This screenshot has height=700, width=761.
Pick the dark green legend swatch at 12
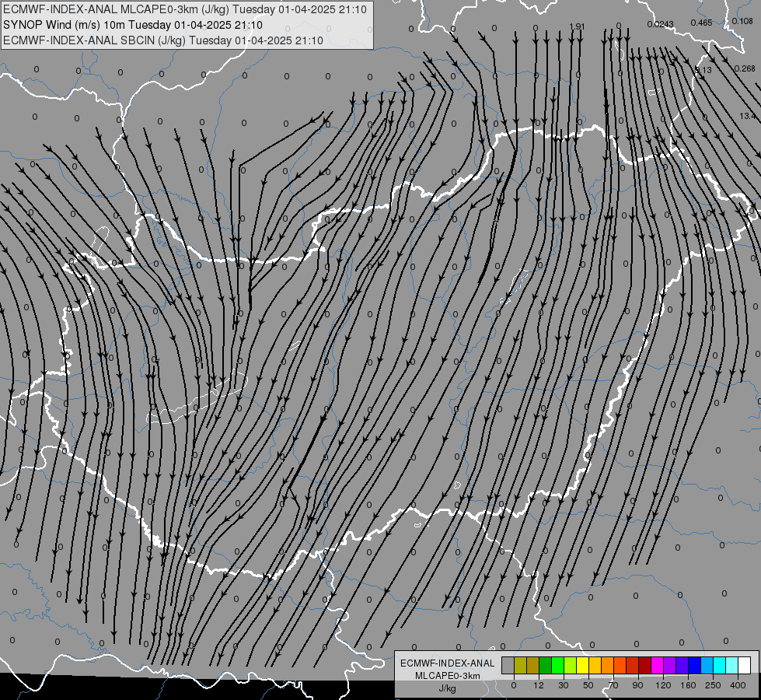[x=546, y=666]
